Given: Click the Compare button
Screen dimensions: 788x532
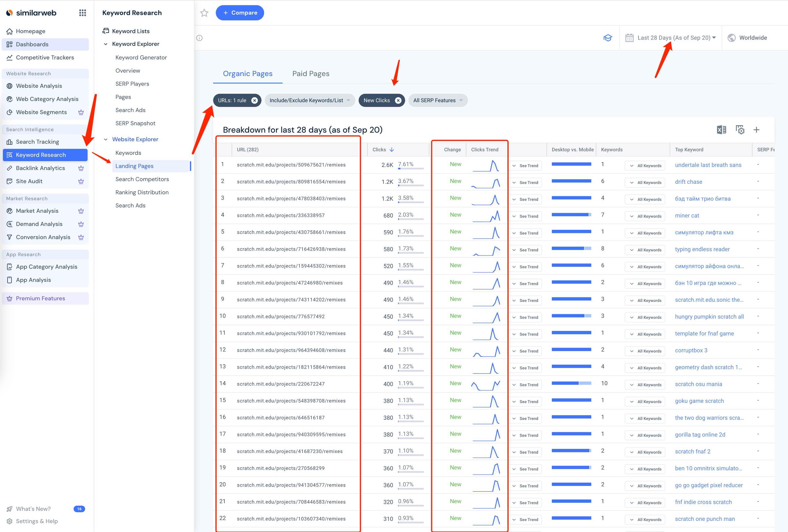Looking at the screenshot, I should [x=240, y=13].
